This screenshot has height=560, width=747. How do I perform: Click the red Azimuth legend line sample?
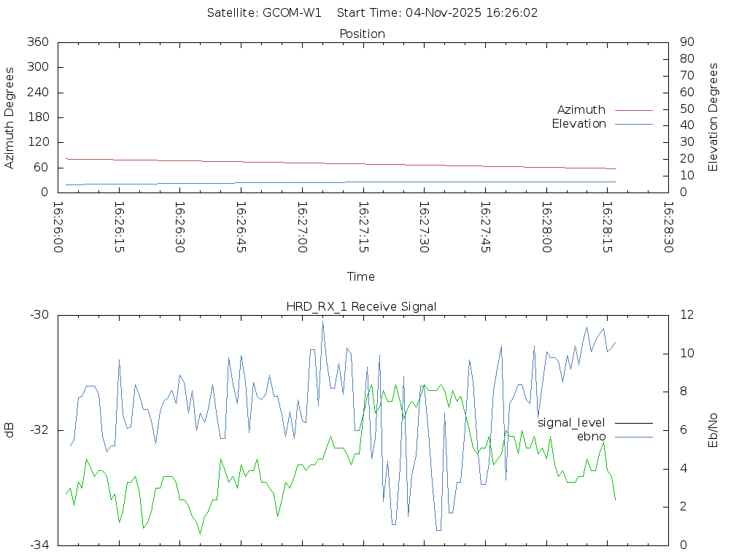[x=633, y=110]
